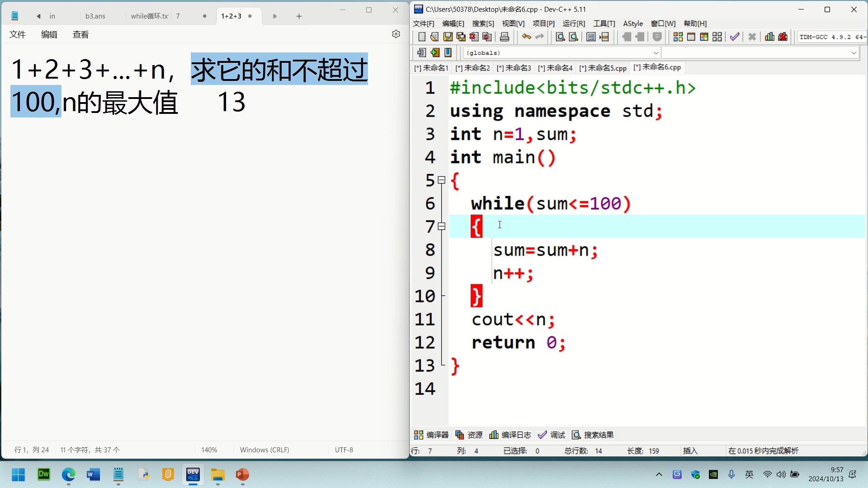The height and width of the screenshot is (488, 868).
Task: Click the New file icon in Dev-C++ toolbar
Action: coord(422,37)
